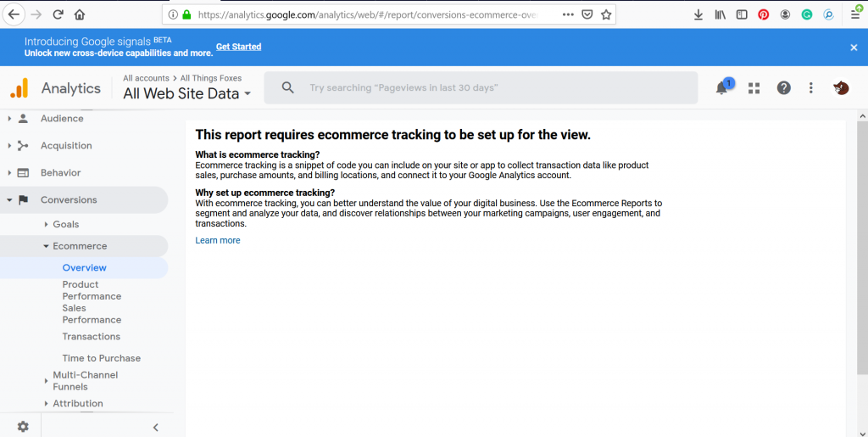Click the All accounts breadcrumb
868x437 pixels.
click(x=146, y=78)
